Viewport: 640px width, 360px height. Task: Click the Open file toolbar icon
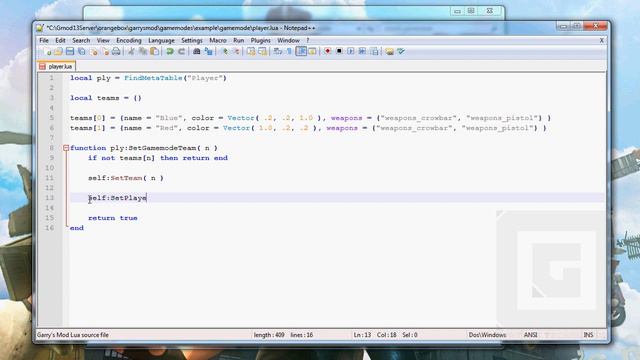coord(58,51)
